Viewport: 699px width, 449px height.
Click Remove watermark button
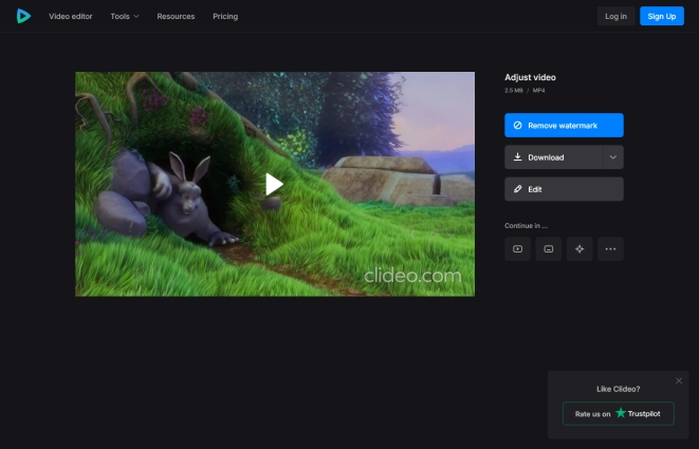click(x=564, y=125)
